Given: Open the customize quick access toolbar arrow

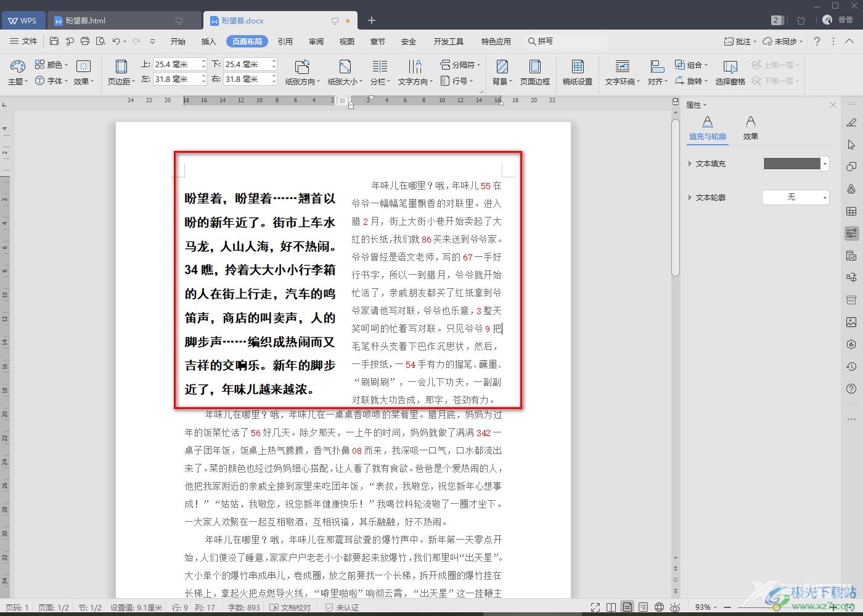Looking at the screenshot, I should [x=152, y=41].
